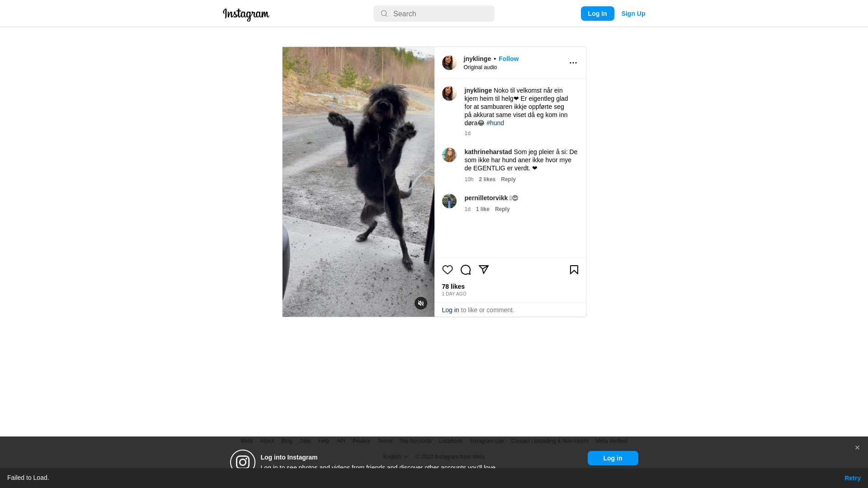Open the three-dot more options menu
This screenshot has width=868, height=488.
pos(573,63)
